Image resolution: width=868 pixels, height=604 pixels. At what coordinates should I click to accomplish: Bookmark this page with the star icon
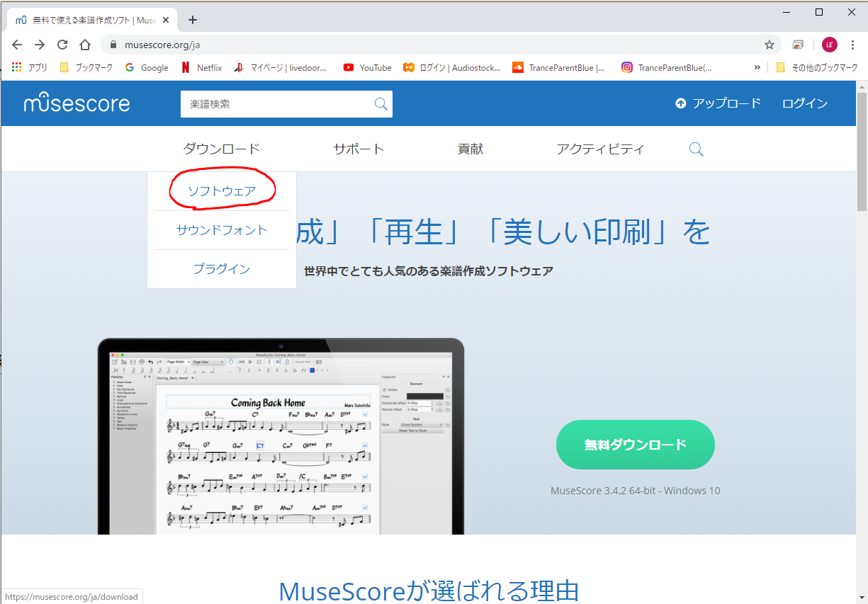point(770,45)
